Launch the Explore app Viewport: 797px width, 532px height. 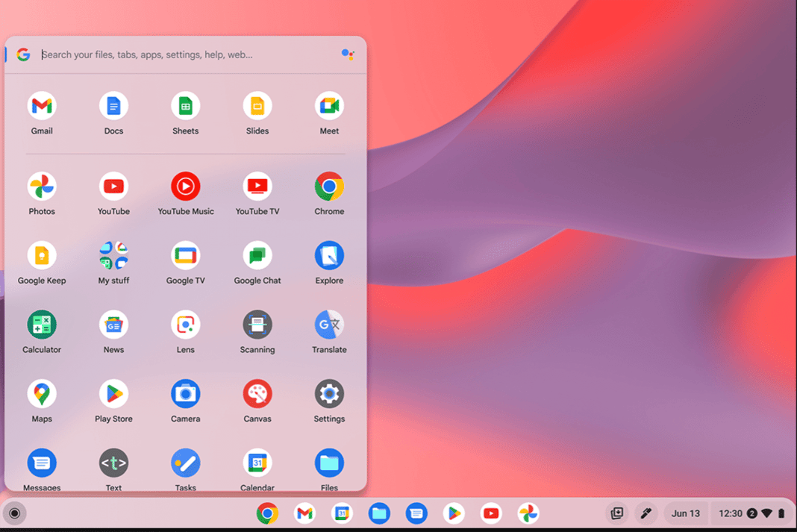coord(329,256)
